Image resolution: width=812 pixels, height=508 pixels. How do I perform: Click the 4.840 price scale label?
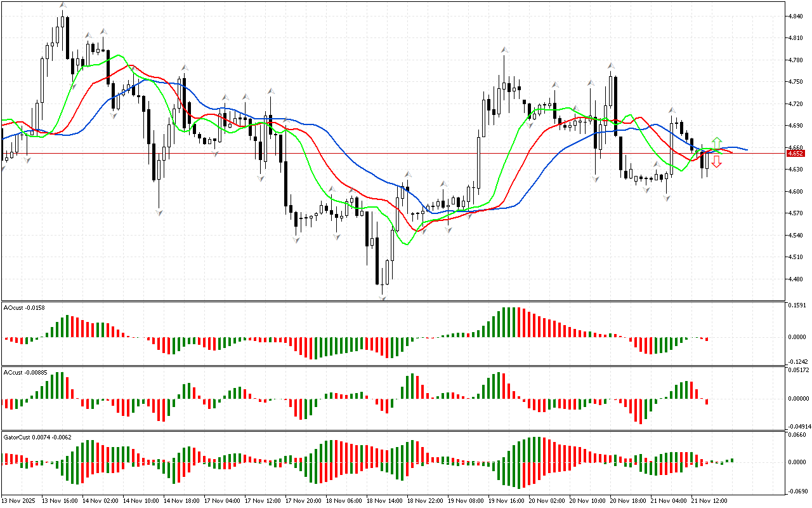796,17
